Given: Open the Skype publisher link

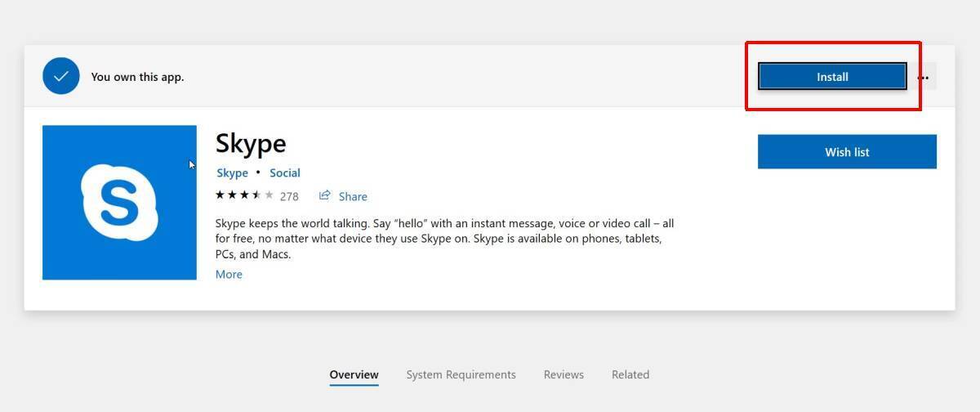Looking at the screenshot, I should (x=232, y=172).
